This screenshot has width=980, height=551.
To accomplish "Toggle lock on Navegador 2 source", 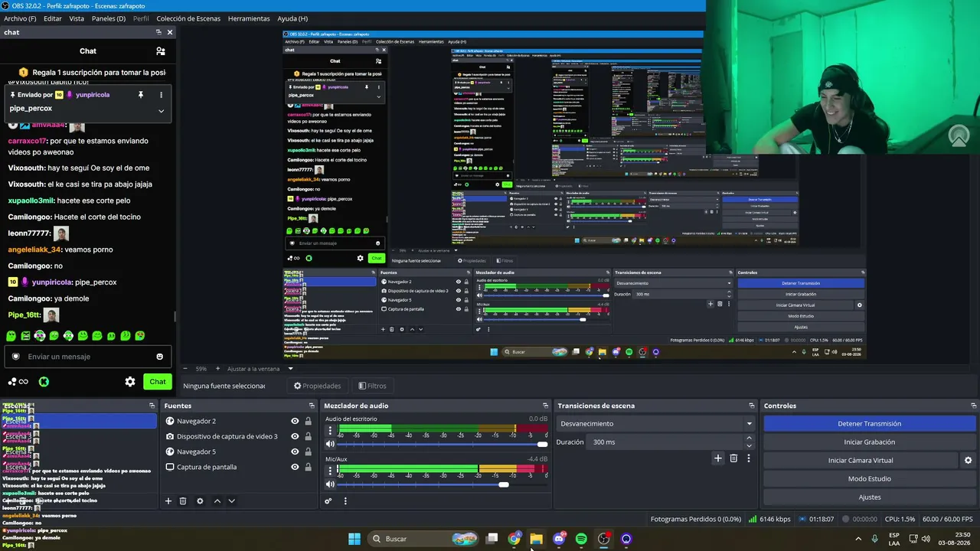I will coord(309,421).
